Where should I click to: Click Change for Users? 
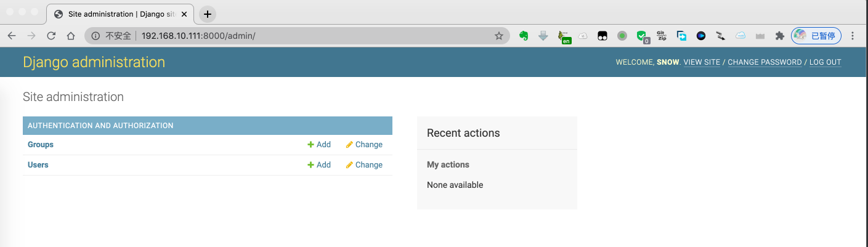point(364,165)
